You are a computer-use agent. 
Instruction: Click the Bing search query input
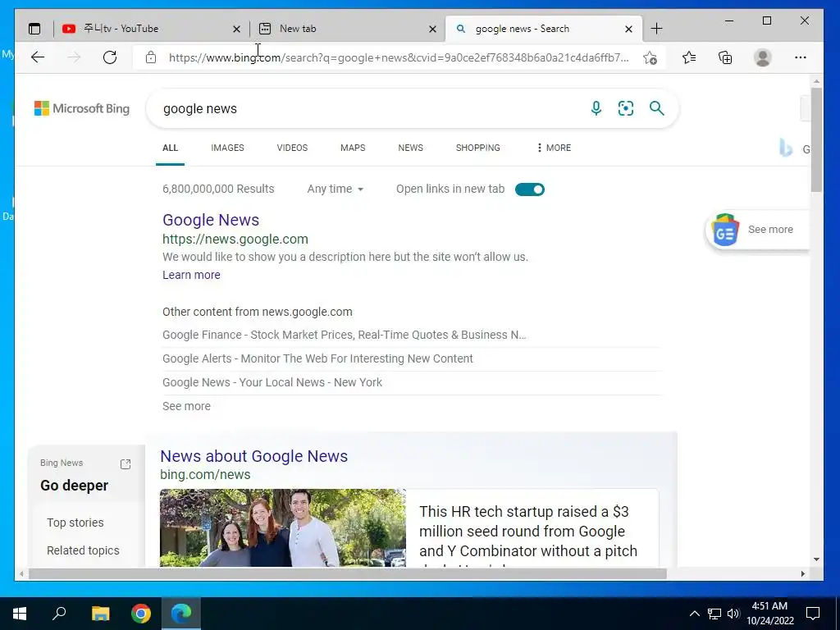click(370, 108)
